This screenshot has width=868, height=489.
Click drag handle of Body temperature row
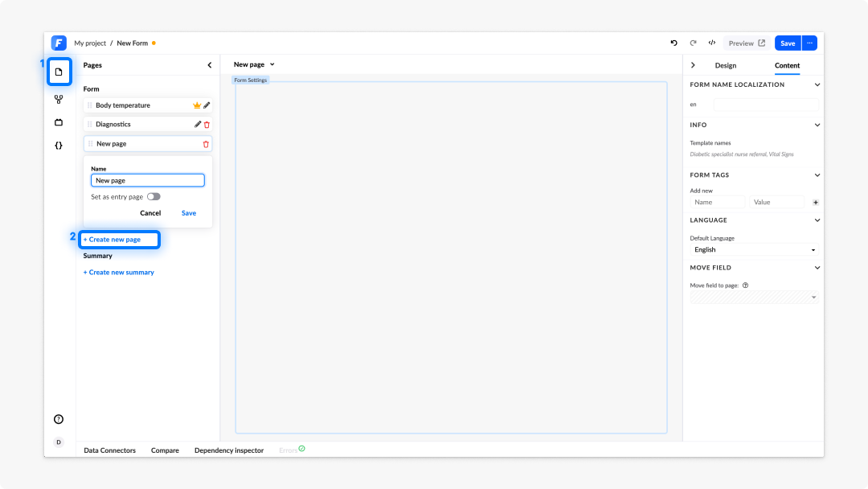pyautogui.click(x=90, y=105)
